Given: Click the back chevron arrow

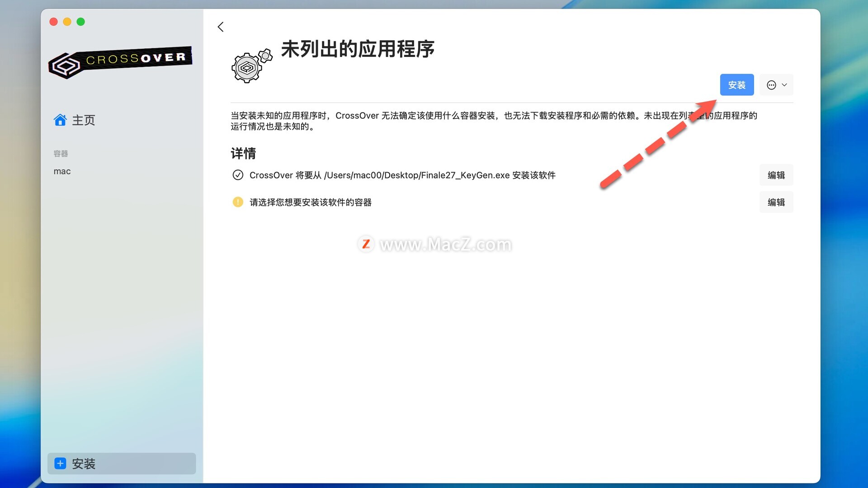Looking at the screenshot, I should (221, 27).
